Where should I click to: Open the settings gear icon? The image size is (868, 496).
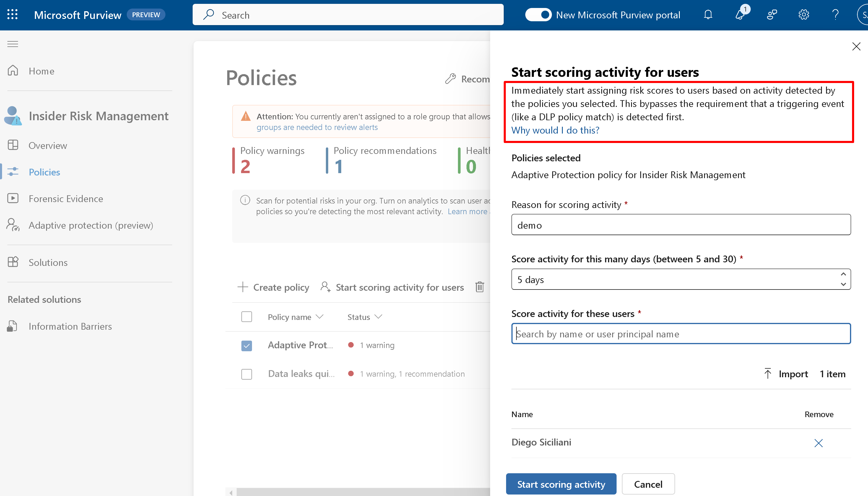click(804, 15)
